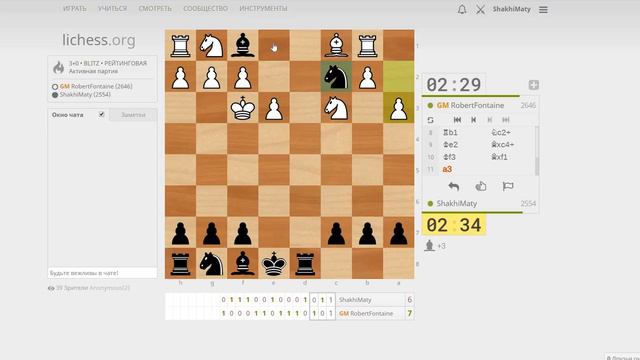Click the white king on f3
The height and width of the screenshot is (360, 640).
(242, 108)
